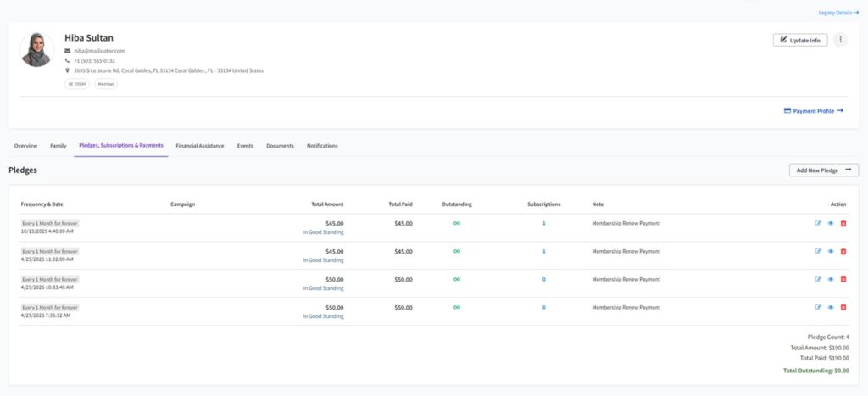
Task: Click $50.00 total paid of 4/29/2025 10:33:48 AM pledge
Action: (x=403, y=279)
